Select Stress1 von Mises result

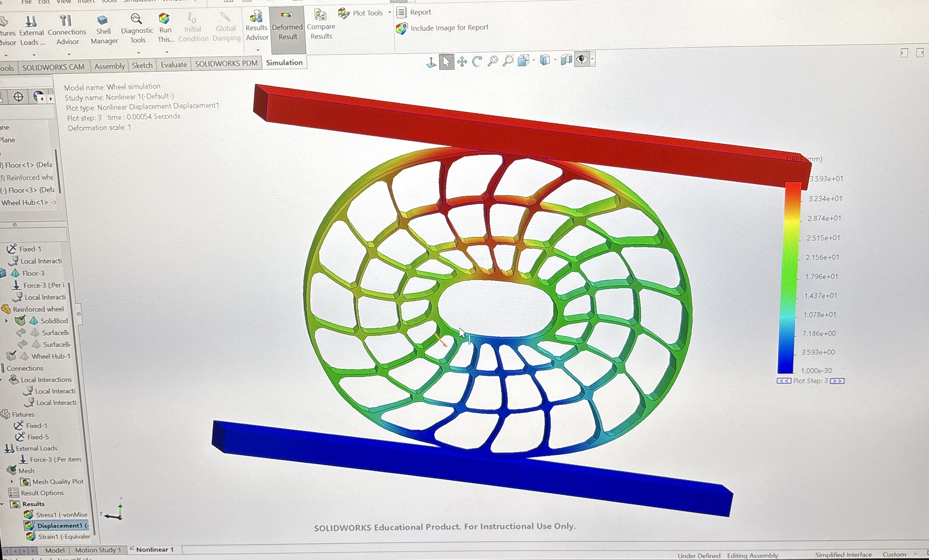point(56,515)
